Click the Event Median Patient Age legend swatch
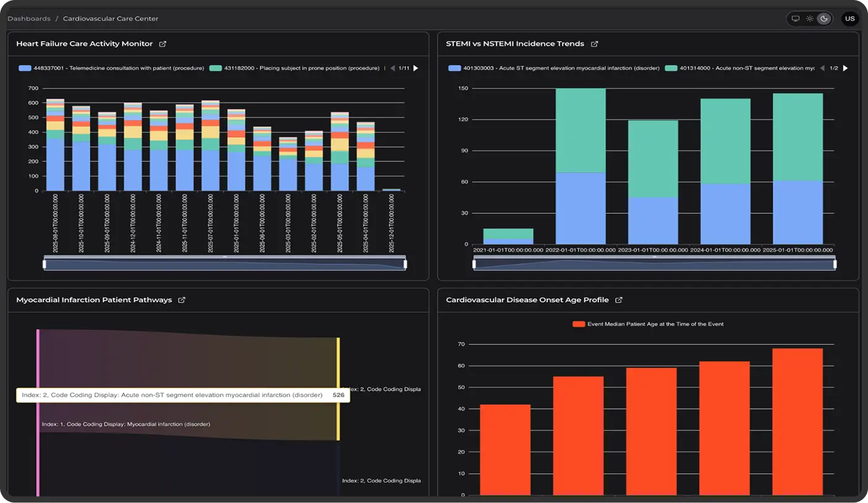The image size is (868, 503). pyautogui.click(x=580, y=324)
